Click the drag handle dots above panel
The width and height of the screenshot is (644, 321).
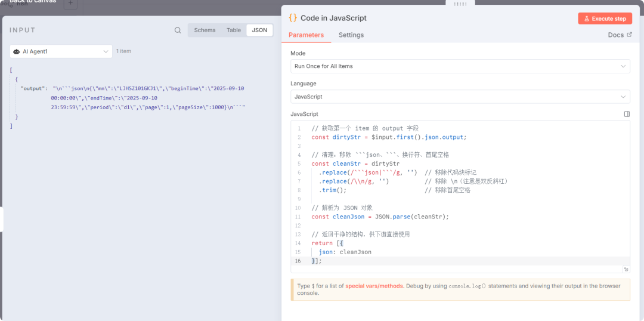[460, 4]
